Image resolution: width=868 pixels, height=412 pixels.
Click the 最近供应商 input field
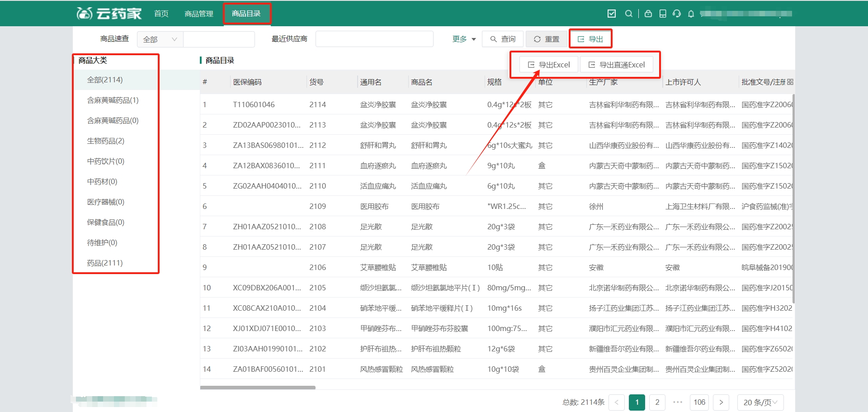[374, 39]
